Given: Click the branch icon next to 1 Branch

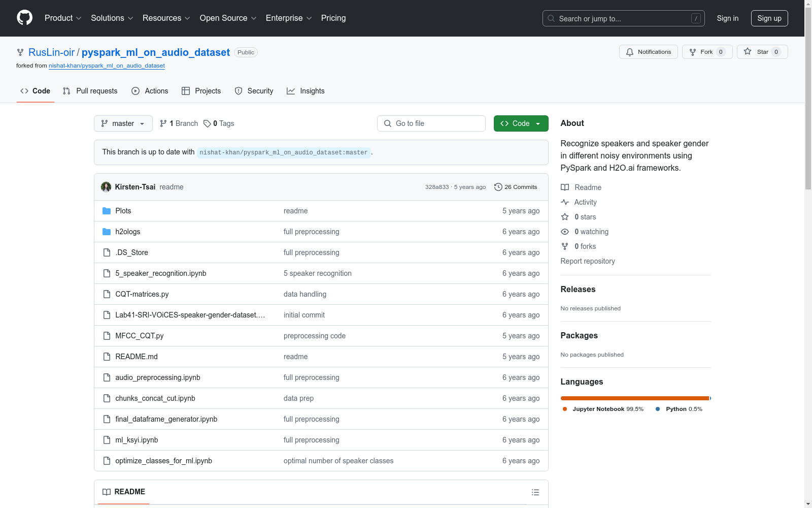Looking at the screenshot, I should point(163,123).
